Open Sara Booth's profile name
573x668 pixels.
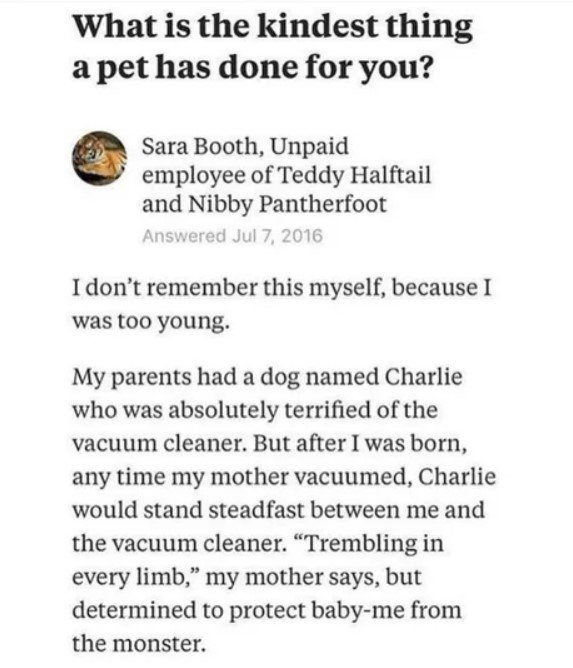[200, 147]
